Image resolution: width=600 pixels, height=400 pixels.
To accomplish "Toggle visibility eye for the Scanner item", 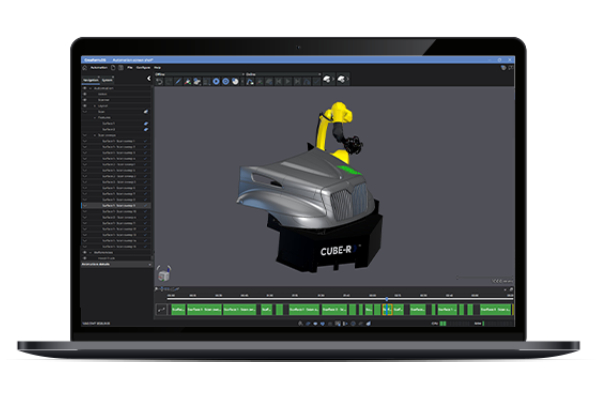I will pyautogui.click(x=85, y=100).
